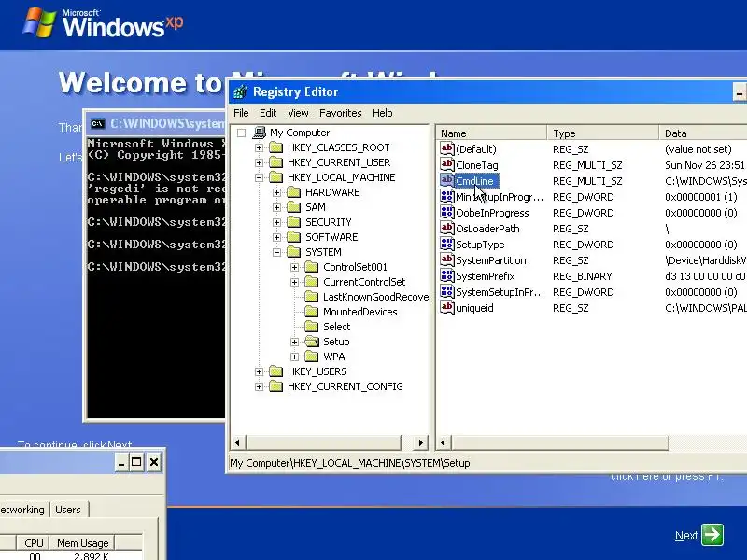Sort values by the Data column header
This screenshot has height=560, width=747.
pos(703,133)
